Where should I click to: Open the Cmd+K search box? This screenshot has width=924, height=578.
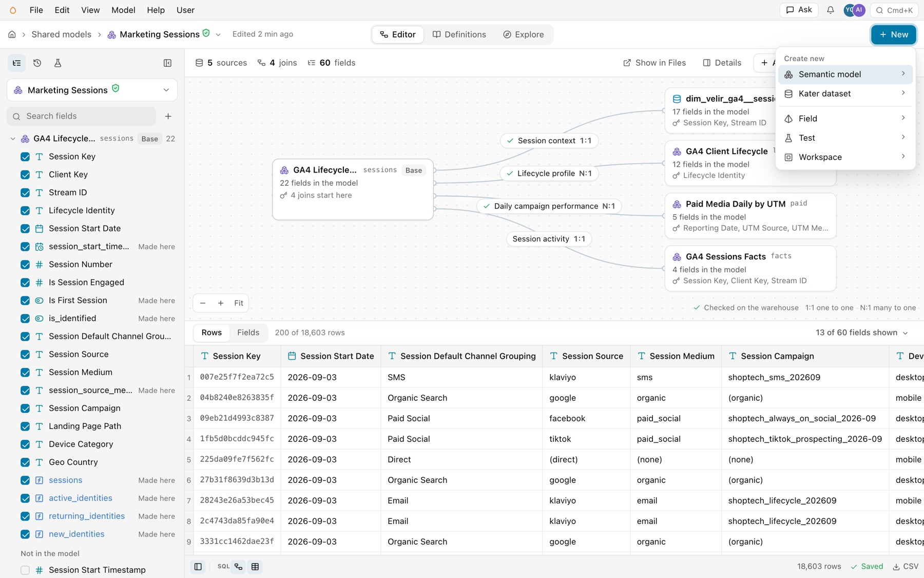point(894,10)
